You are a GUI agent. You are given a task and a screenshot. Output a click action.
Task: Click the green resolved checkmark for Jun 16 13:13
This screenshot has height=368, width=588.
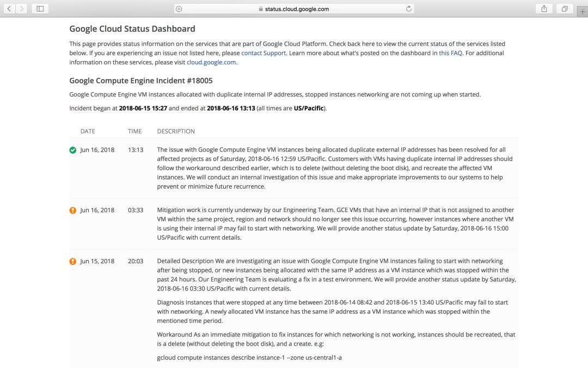(73, 150)
